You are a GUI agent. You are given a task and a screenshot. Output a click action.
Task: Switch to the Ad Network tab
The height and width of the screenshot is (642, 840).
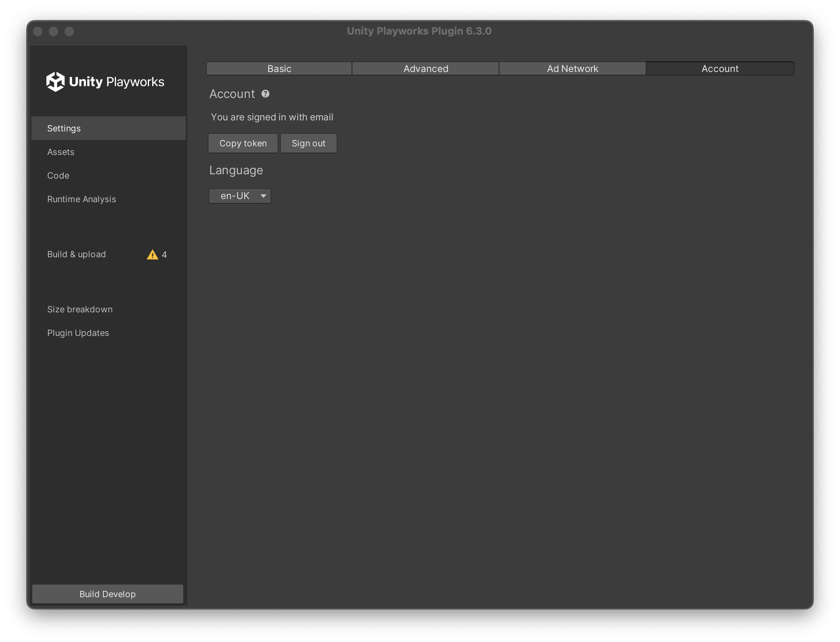(572, 68)
